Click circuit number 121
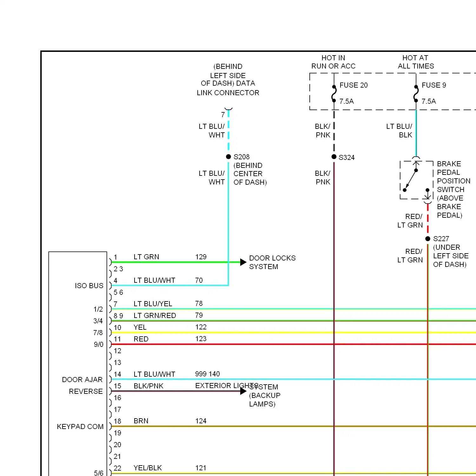476x476 pixels. (x=201, y=468)
